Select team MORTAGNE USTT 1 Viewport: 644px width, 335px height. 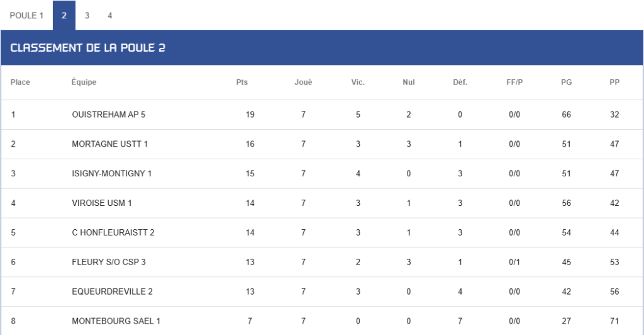[x=109, y=144]
